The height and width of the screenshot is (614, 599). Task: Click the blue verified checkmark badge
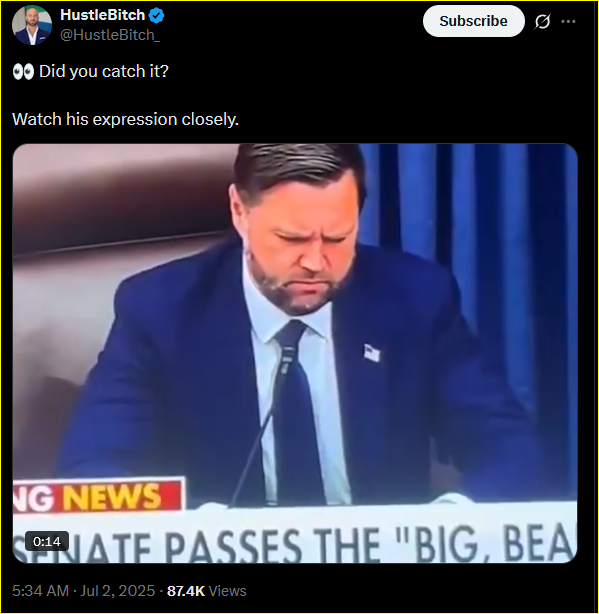point(156,15)
